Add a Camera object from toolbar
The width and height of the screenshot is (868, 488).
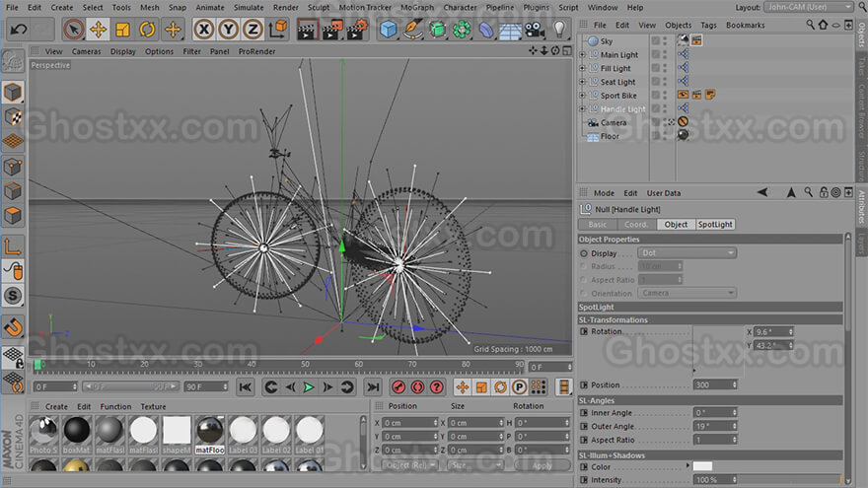535,29
